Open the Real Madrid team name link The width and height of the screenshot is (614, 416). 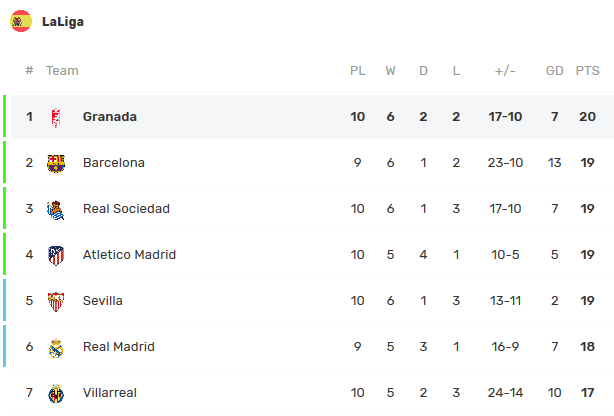point(119,347)
